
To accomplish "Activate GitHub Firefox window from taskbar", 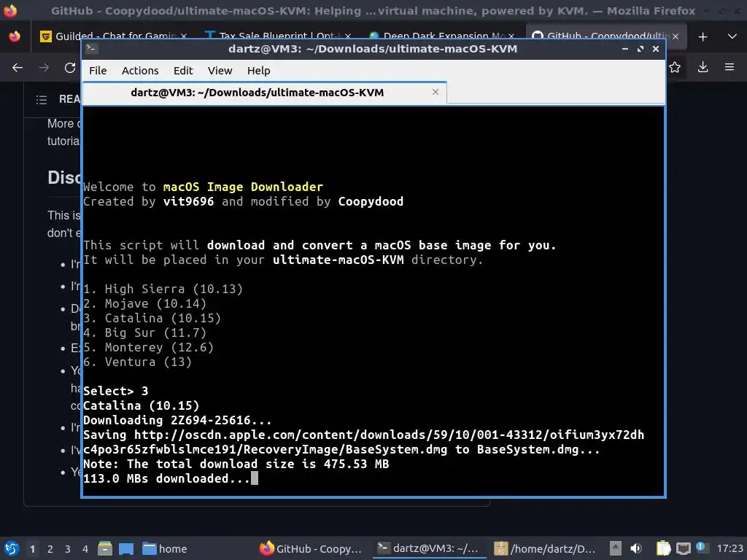I will (311, 548).
